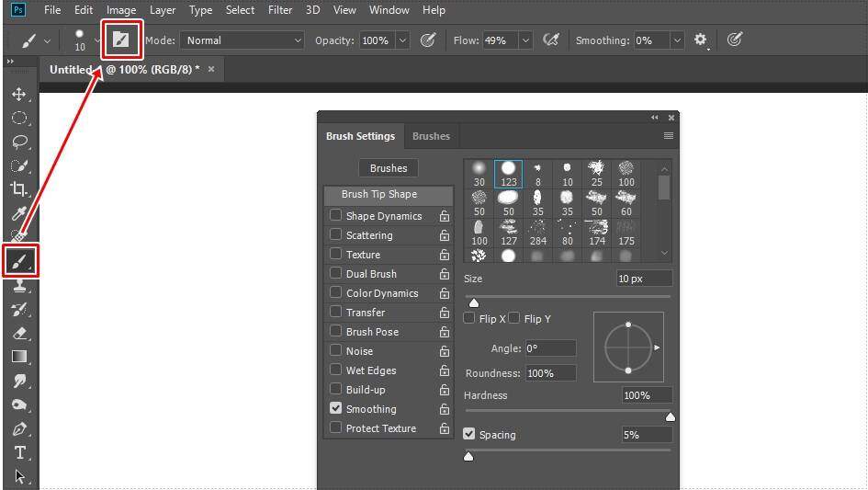Open Protect Texture option row
The image size is (868, 490).
[381, 428]
